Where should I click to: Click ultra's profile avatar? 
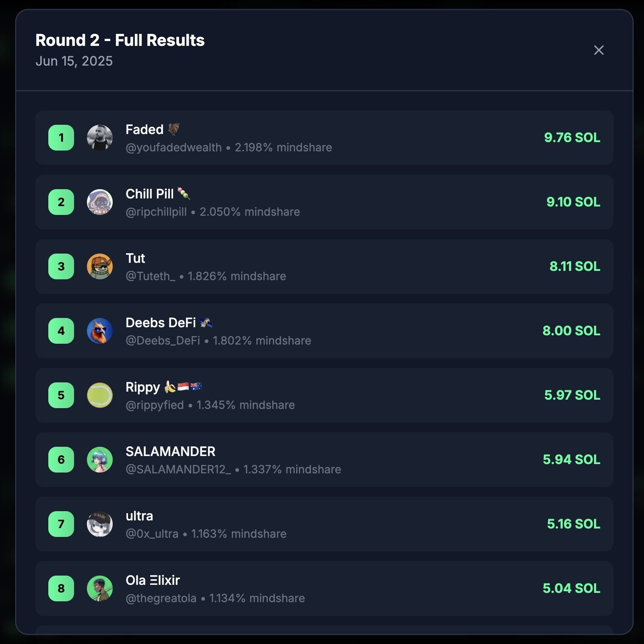[x=100, y=524]
